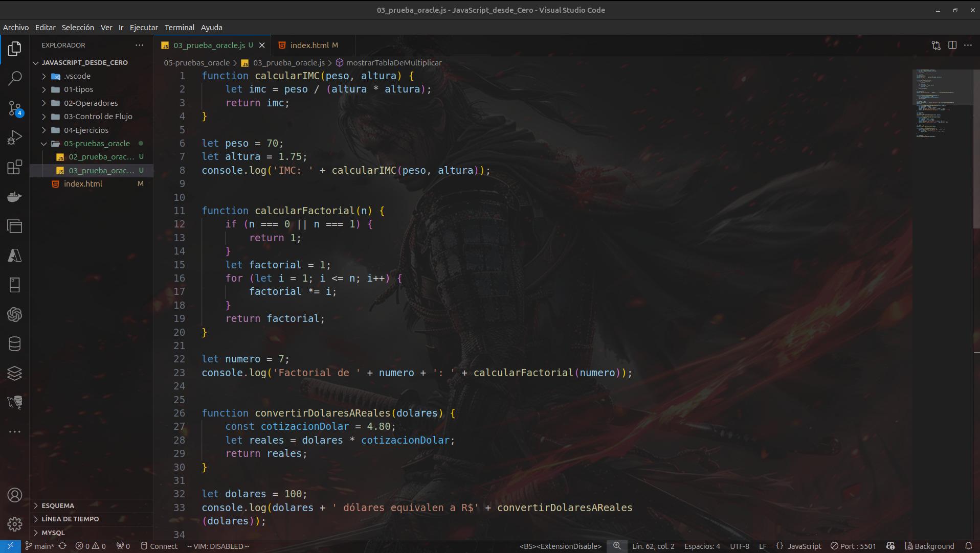The width and height of the screenshot is (980, 553).
Task: Click the zoom magnifier icon in status bar
Action: coord(617,546)
